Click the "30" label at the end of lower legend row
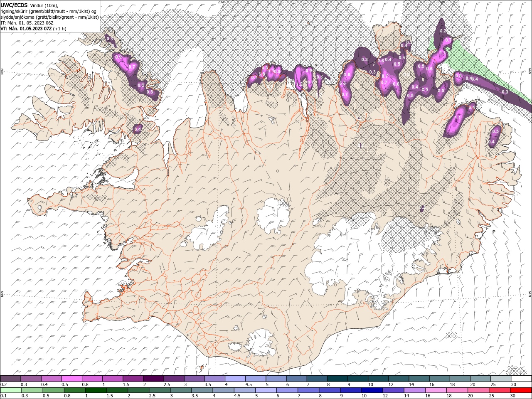 pos(514,396)
